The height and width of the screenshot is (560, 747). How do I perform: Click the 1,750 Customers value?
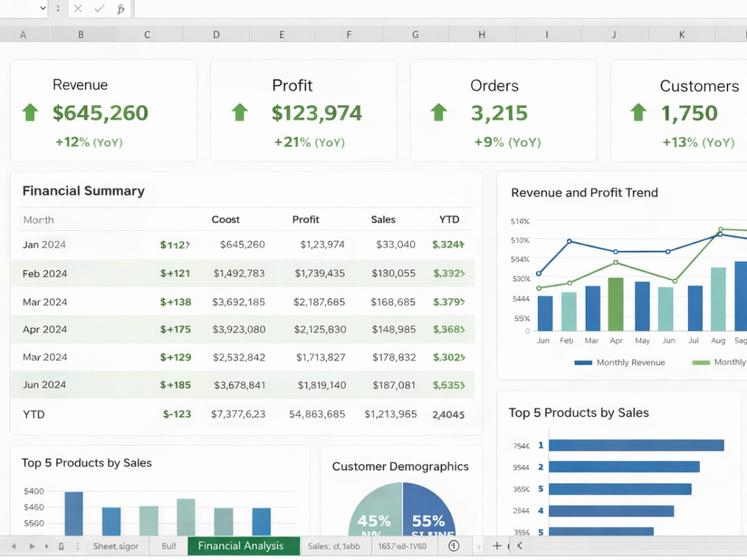(x=689, y=113)
